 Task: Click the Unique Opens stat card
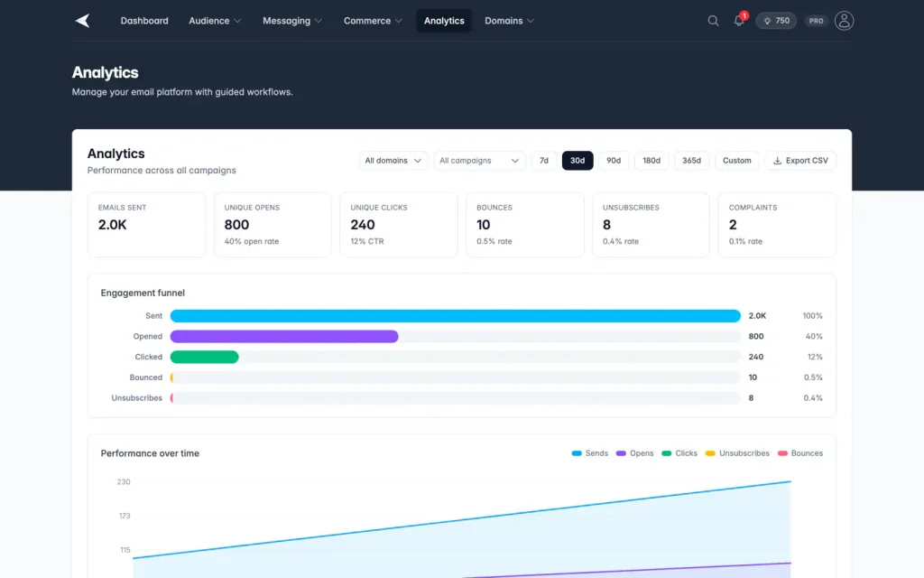point(273,225)
